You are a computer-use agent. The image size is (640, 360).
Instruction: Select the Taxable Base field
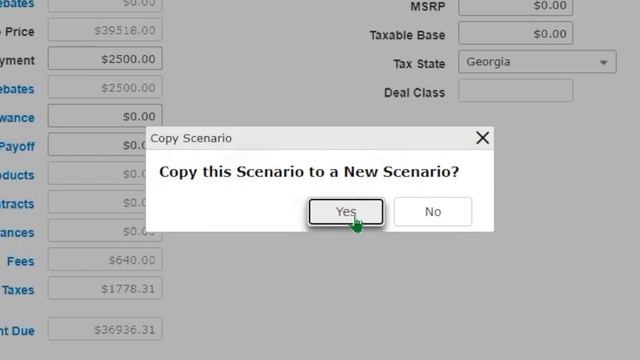(516, 33)
